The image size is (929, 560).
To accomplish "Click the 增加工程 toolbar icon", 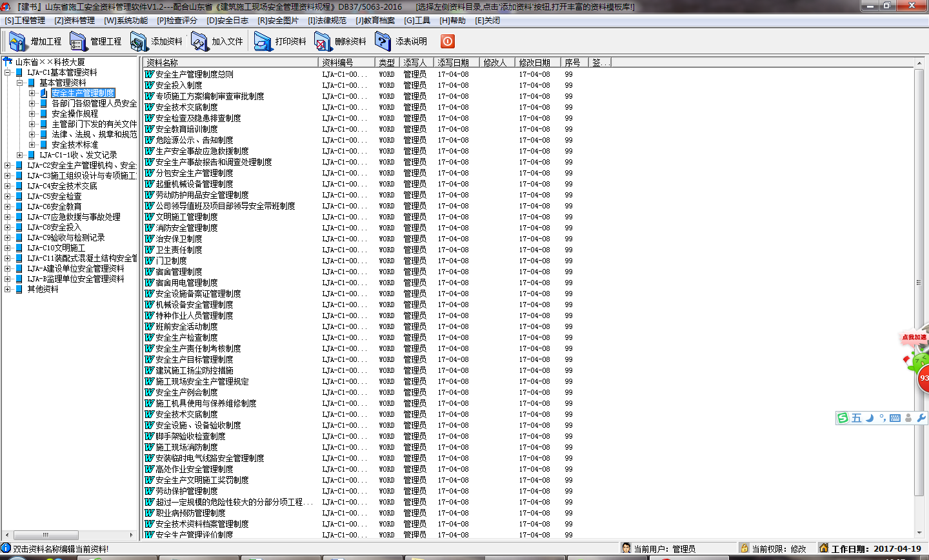I will pyautogui.click(x=18, y=41).
